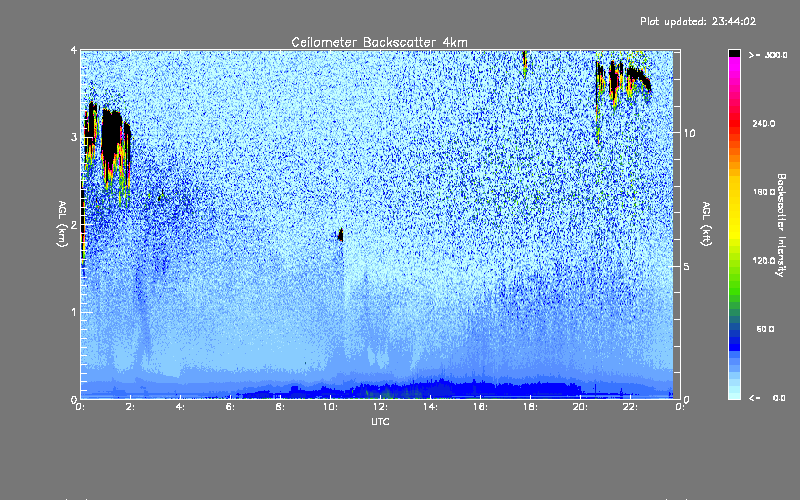Click the 'Plot updated: 23:44:02' timestamp

(698, 21)
